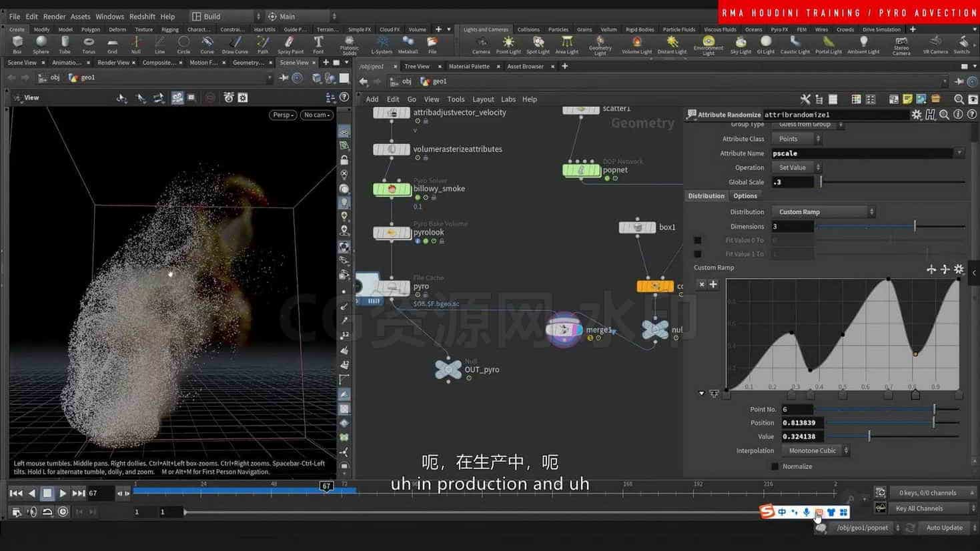This screenshot has width=980, height=551.
Task: Open the Distribution dropdown set to Custom Ramp
Action: tap(824, 212)
